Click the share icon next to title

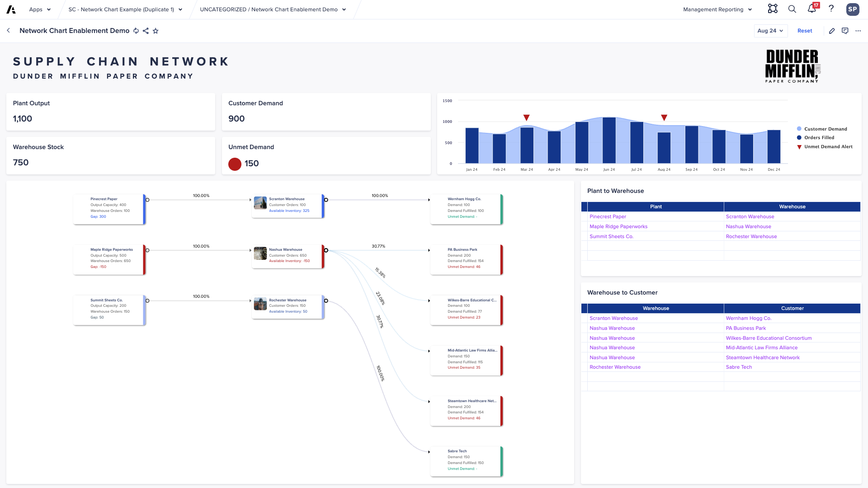pos(146,31)
